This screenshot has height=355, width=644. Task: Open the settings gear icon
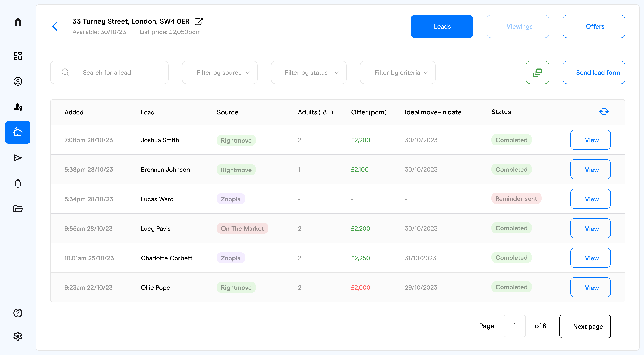(x=18, y=336)
